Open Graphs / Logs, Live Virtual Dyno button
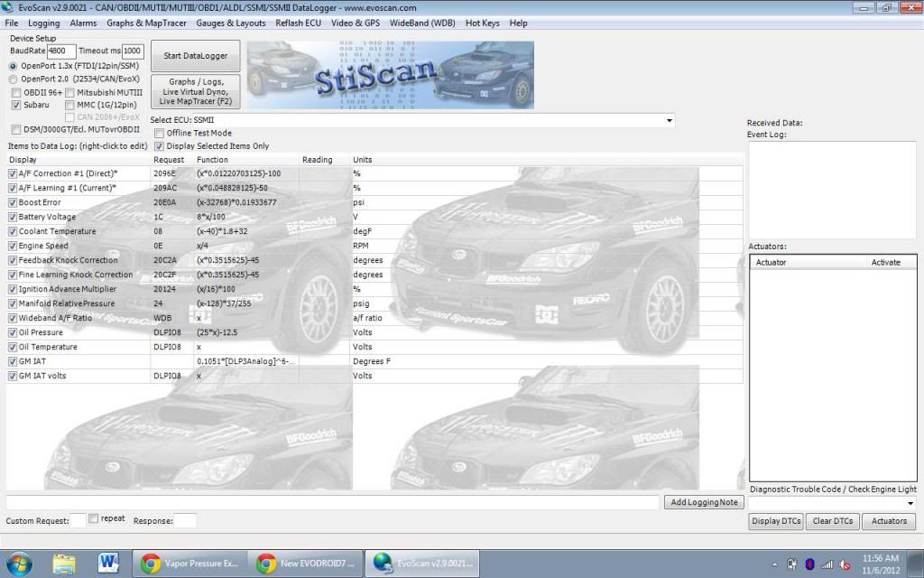Viewport: 924px width, 578px height. [196, 91]
